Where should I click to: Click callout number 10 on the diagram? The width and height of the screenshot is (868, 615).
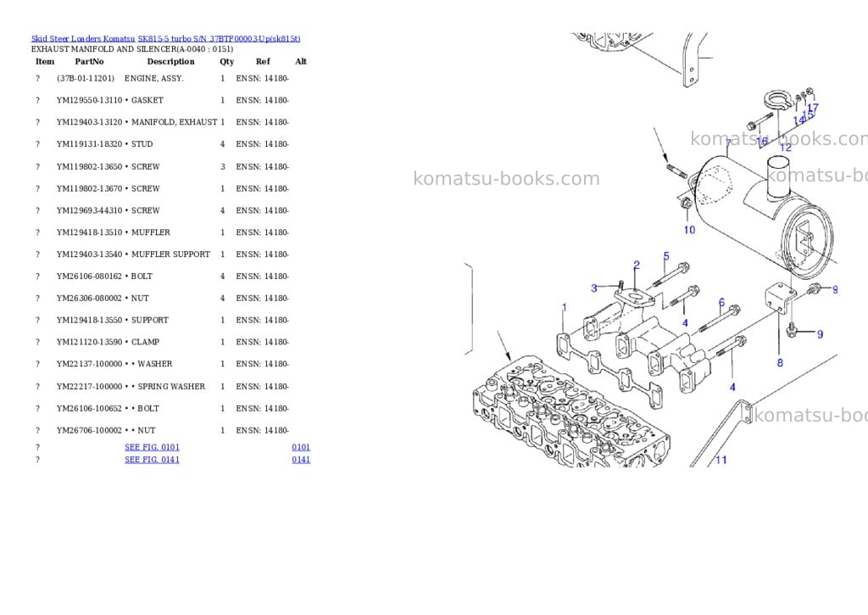[x=689, y=230]
